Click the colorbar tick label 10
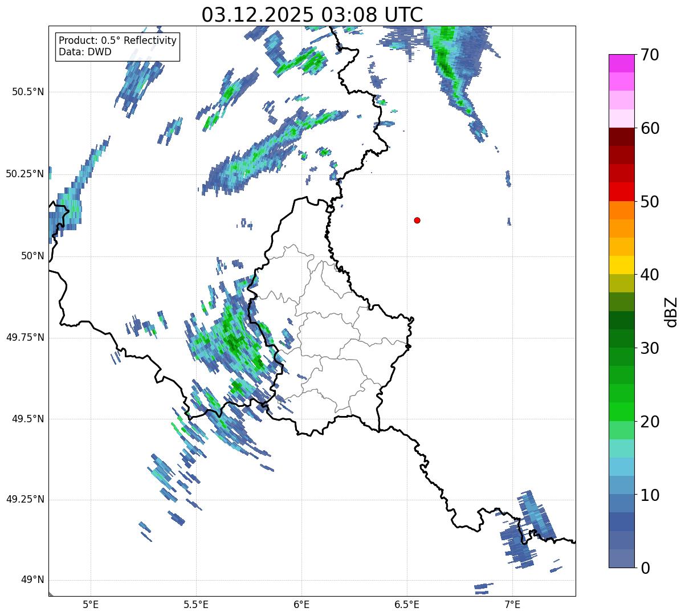 click(x=650, y=495)
